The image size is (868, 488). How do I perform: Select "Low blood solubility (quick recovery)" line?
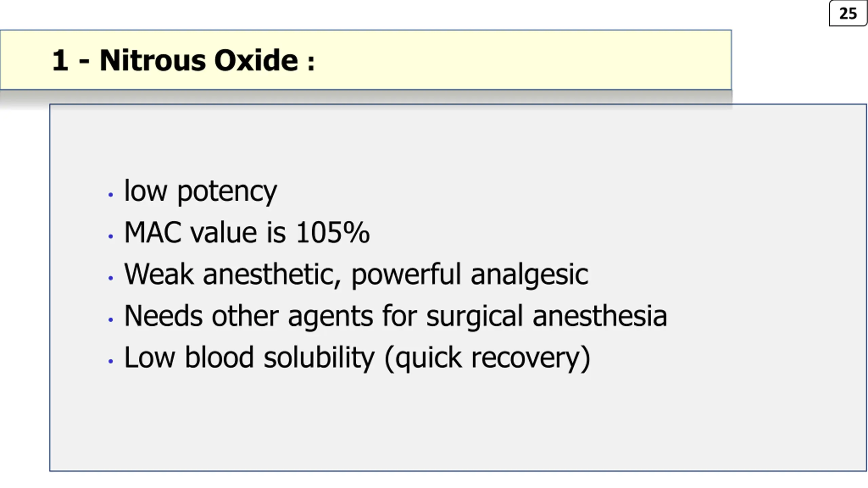click(x=357, y=358)
